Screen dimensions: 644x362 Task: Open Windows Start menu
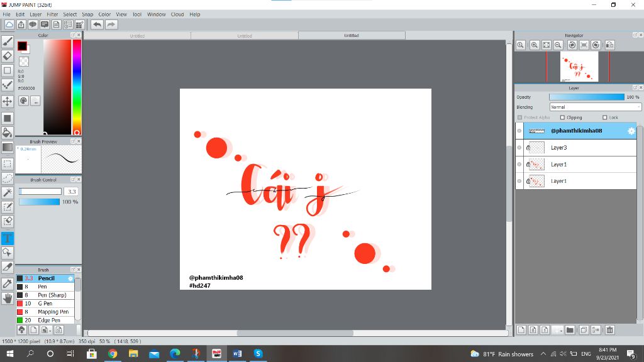10,353
